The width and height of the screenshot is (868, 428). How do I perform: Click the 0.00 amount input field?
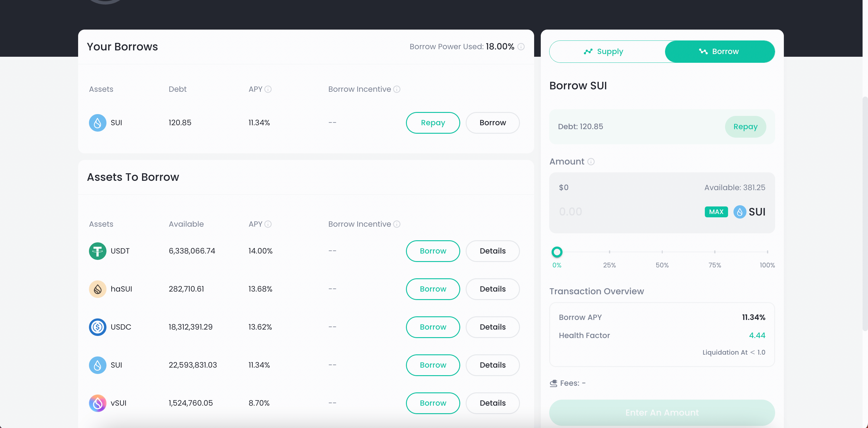click(623, 212)
